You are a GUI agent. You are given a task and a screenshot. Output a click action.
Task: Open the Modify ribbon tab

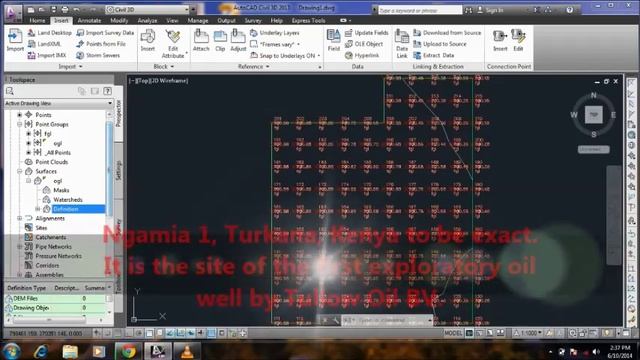point(119,20)
